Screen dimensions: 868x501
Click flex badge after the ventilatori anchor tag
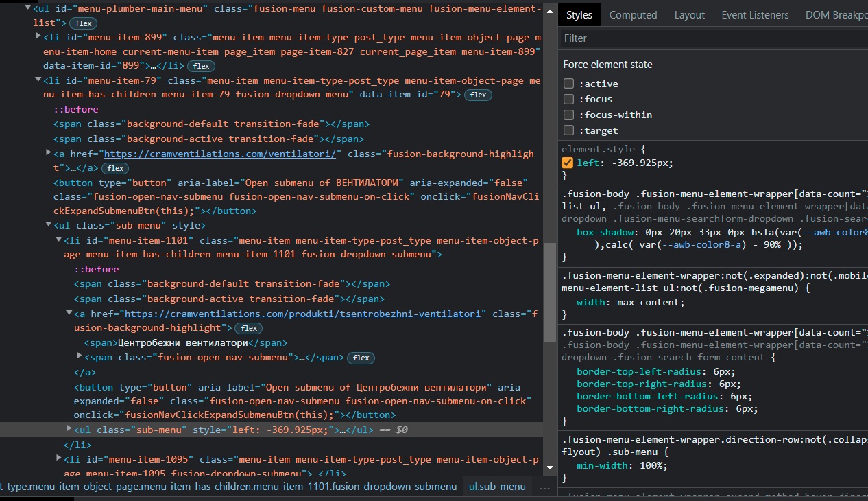point(115,168)
